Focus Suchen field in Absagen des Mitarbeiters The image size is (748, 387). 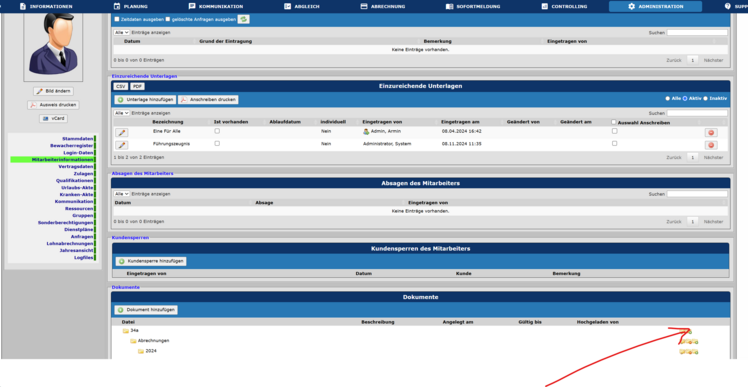click(697, 194)
